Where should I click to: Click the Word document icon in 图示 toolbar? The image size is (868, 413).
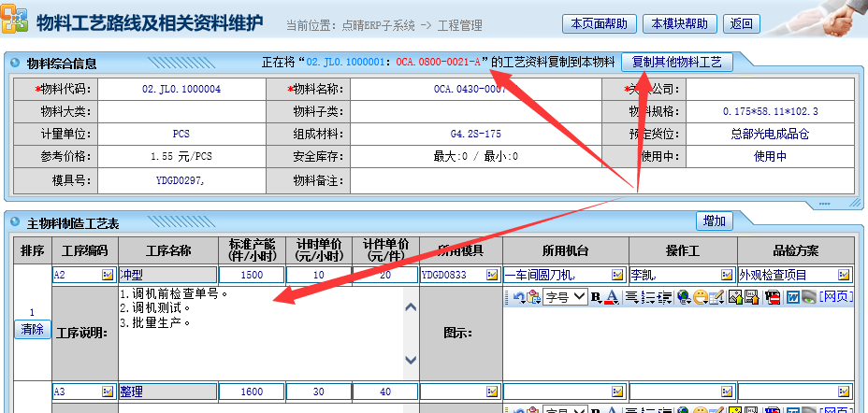pos(791,297)
